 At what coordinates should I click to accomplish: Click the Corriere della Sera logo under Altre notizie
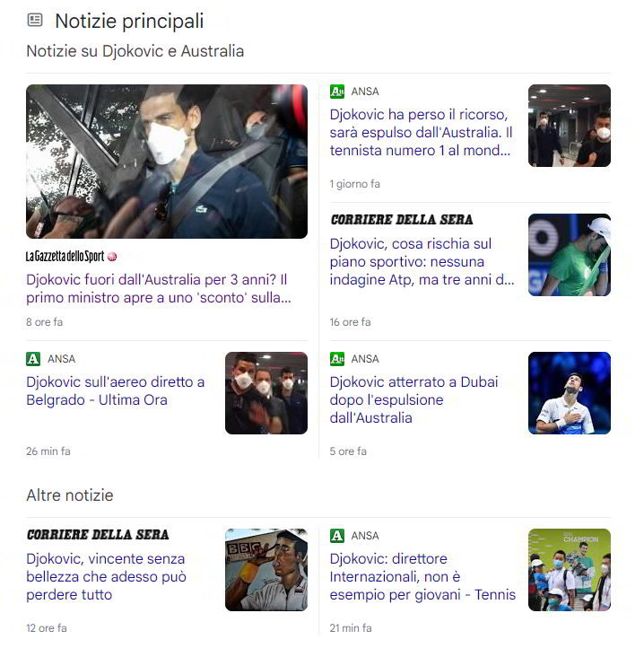(x=98, y=534)
